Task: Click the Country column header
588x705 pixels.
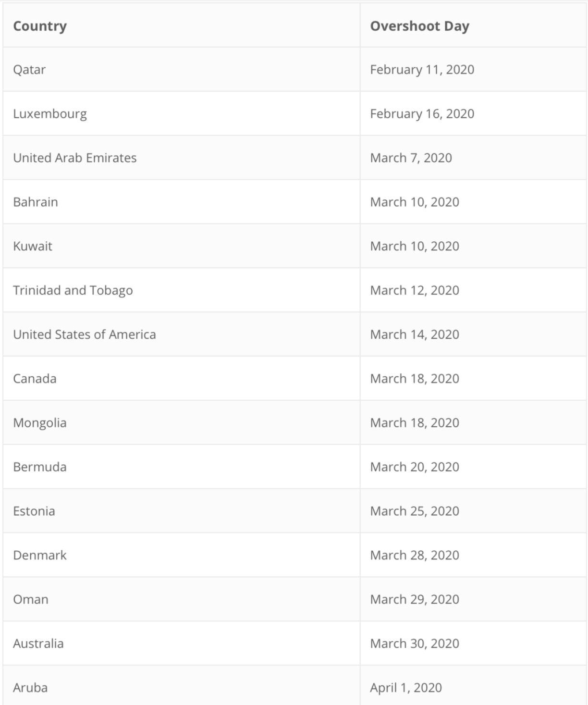Action: [40, 26]
